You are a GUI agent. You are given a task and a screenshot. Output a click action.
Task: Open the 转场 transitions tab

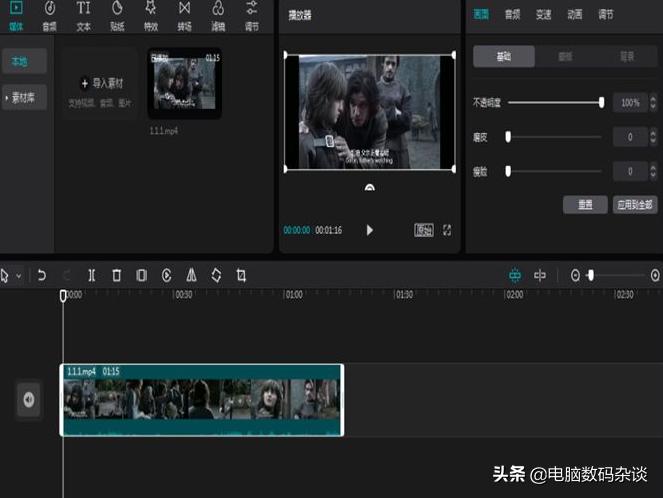pyautogui.click(x=184, y=16)
